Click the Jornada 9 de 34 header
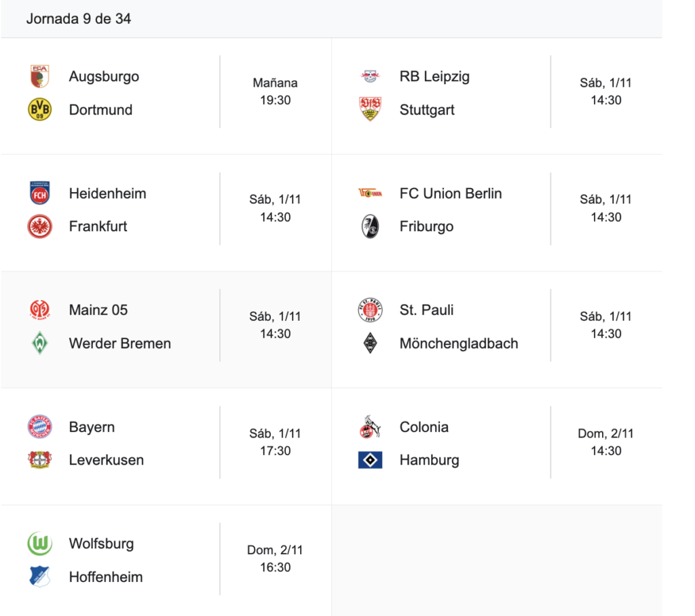 79,19
